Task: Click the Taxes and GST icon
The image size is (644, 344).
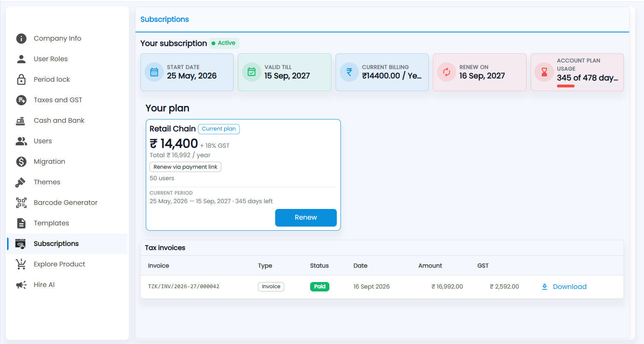Action: pos(21,100)
